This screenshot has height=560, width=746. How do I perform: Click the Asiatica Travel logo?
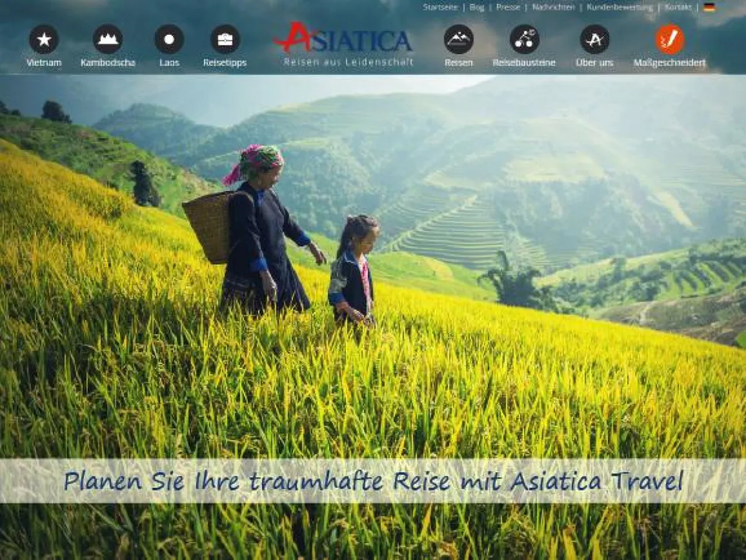pos(347,44)
